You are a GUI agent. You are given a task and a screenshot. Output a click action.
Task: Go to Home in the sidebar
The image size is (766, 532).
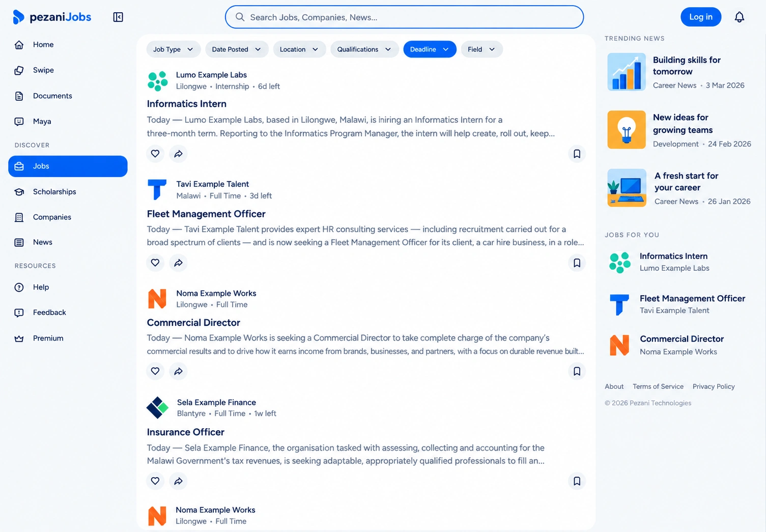tap(68, 45)
